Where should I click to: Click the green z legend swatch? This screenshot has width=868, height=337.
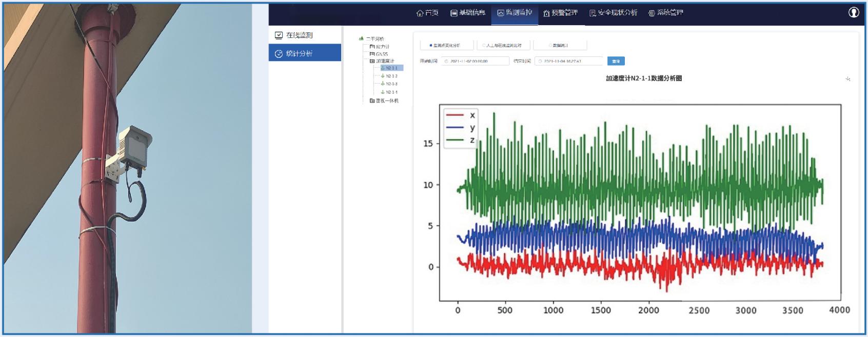coord(455,140)
